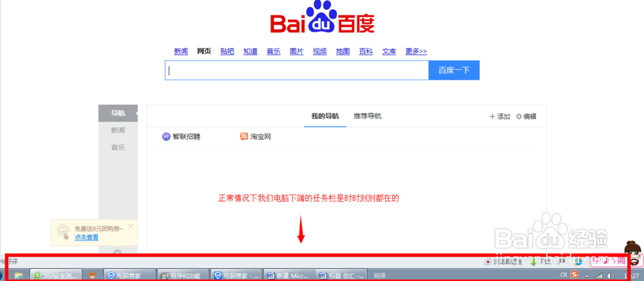
Task: Switch to second 电脑管家 - taskbar window
Action: 236,276
